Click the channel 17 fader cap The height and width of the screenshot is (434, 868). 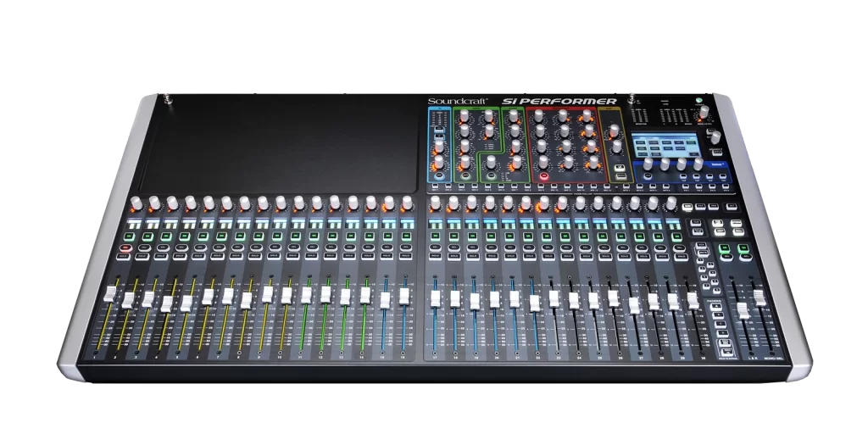coord(435,298)
